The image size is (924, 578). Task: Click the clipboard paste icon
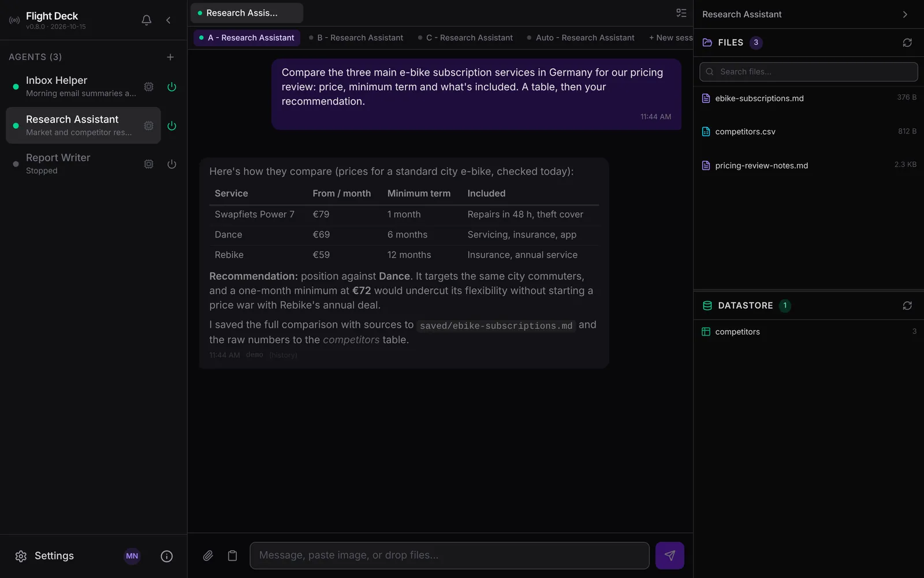pos(232,555)
